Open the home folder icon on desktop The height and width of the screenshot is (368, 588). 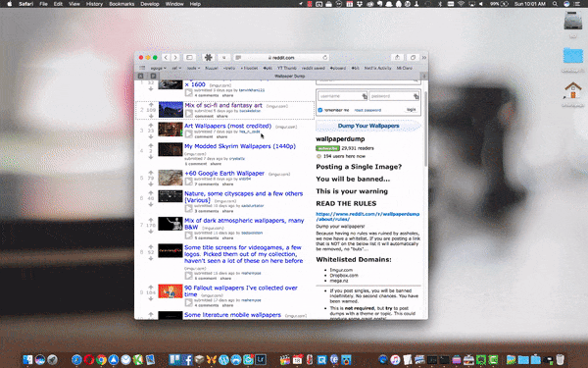573,90
